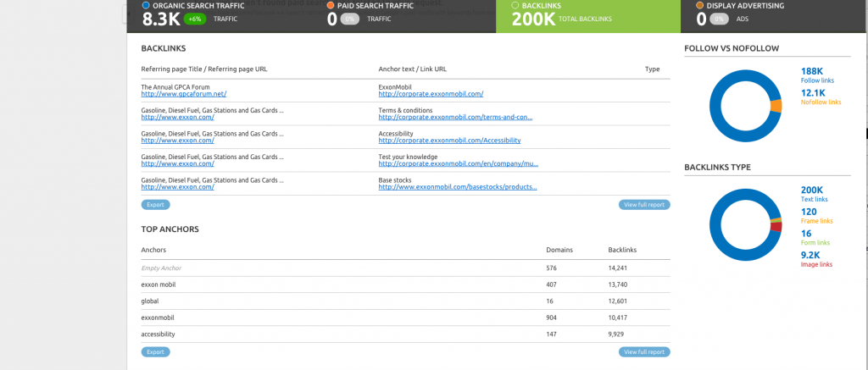Image resolution: width=868 pixels, height=370 pixels.
Task: Follow the corporate.exxonmobil.com/en/company/mu... link
Action: [x=459, y=163]
